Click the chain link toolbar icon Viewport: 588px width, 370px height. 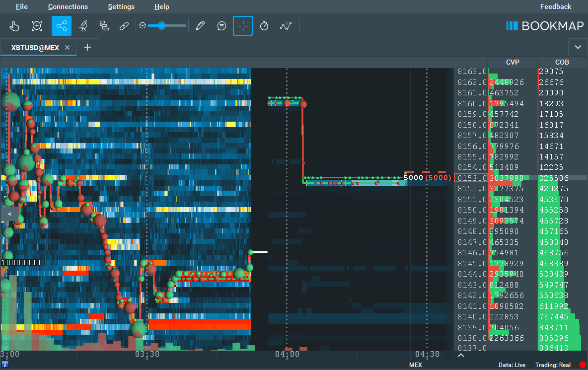(x=124, y=26)
